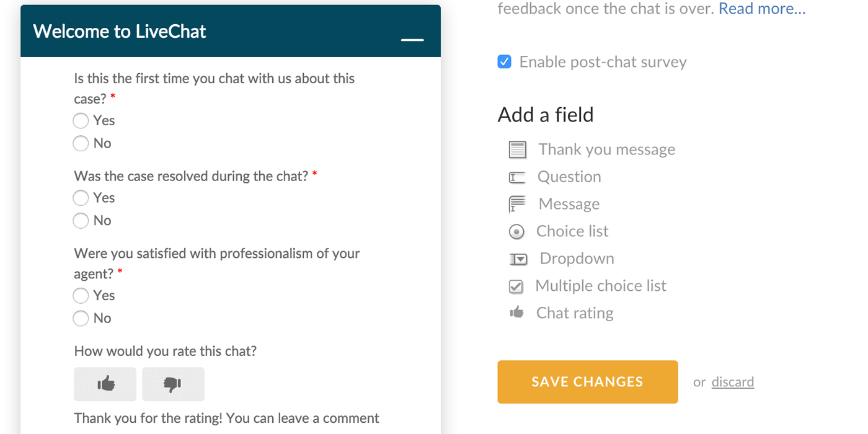Viewport: 868px width, 434px height.
Task: Select Yes for first time chatting question
Action: [81, 120]
